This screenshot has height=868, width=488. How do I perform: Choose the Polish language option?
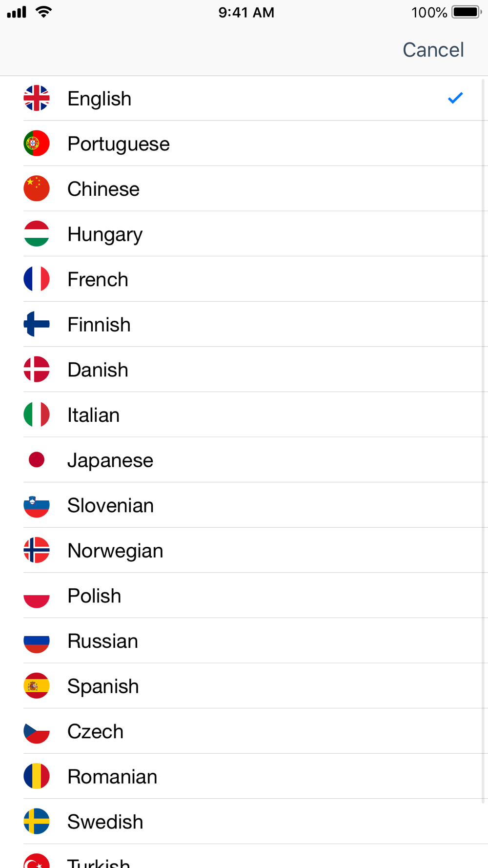94,596
